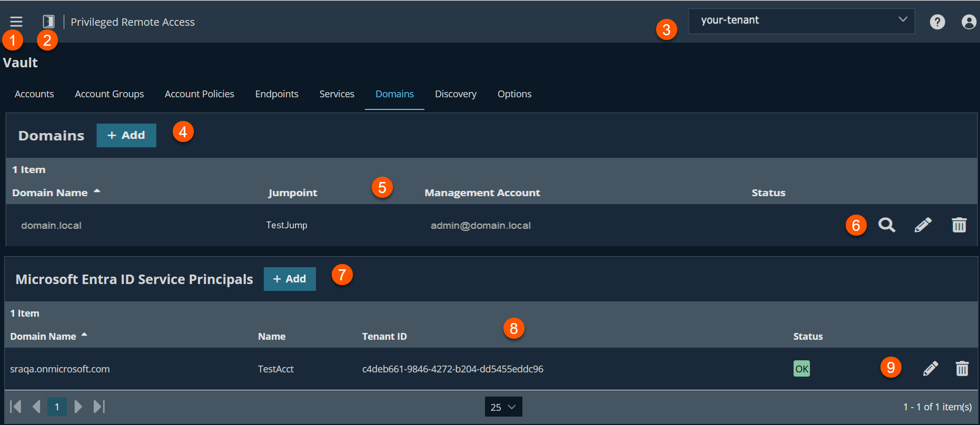This screenshot has width=980, height=425.
Task: Edit the domain.local entry with the pencil icon
Action: pyautogui.click(x=923, y=225)
